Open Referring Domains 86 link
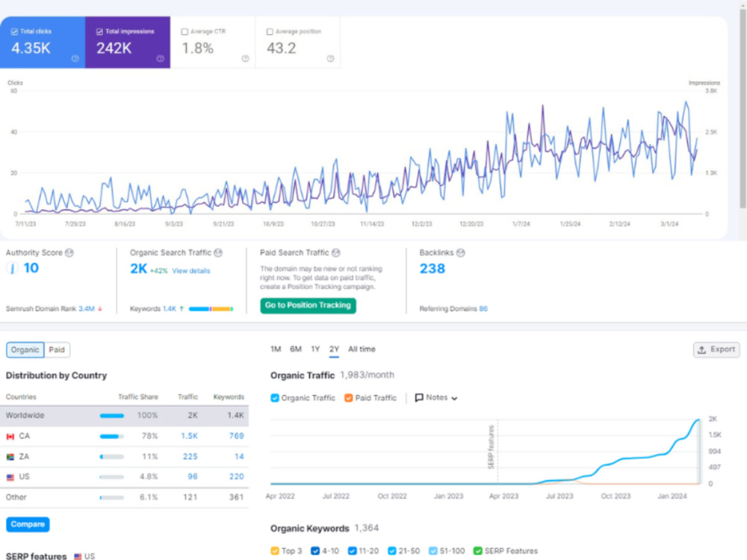The image size is (747, 560). coord(483,309)
